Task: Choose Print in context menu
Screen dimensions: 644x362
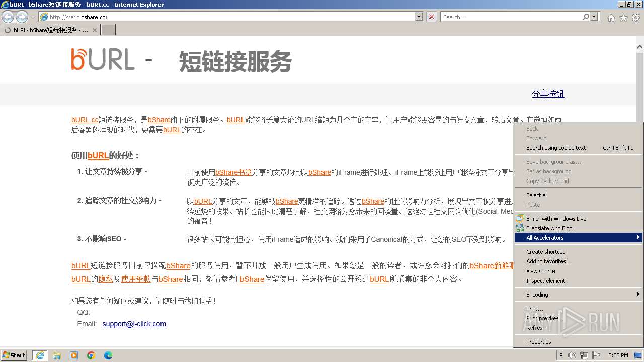Action: [x=578, y=309]
